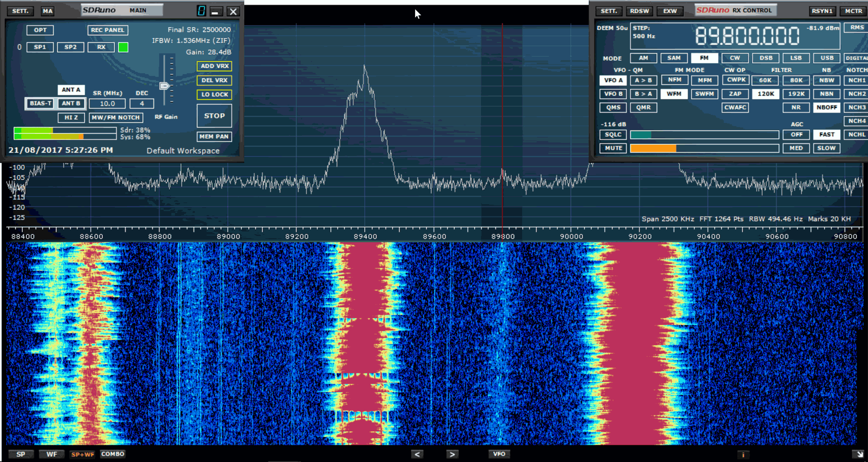Click the blue digit indicator in main panel
This screenshot has height=462, width=868.
point(201,11)
